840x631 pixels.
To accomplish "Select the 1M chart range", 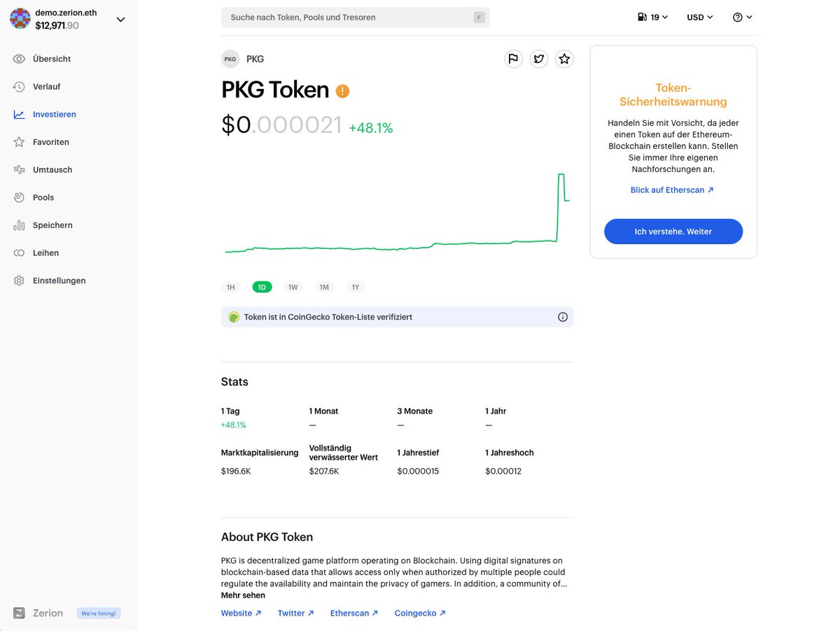I will 324,287.
